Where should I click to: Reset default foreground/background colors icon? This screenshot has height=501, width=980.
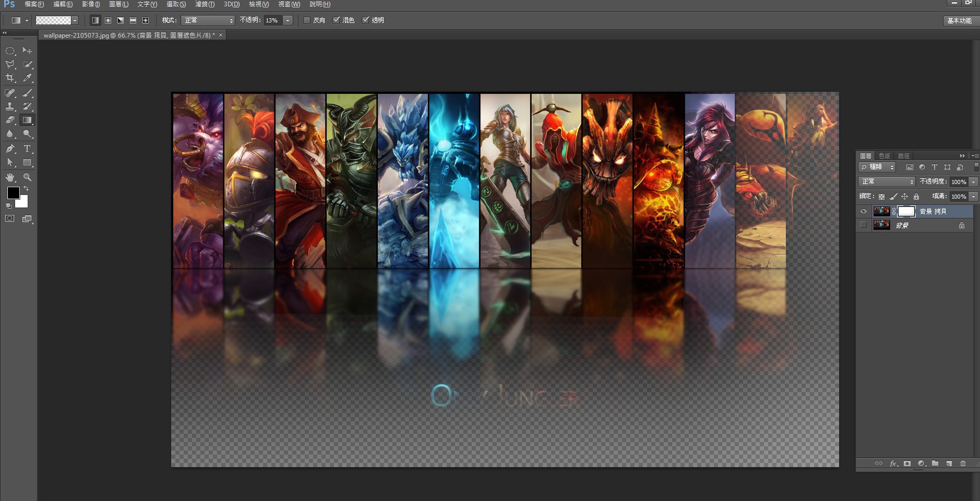tap(8, 206)
